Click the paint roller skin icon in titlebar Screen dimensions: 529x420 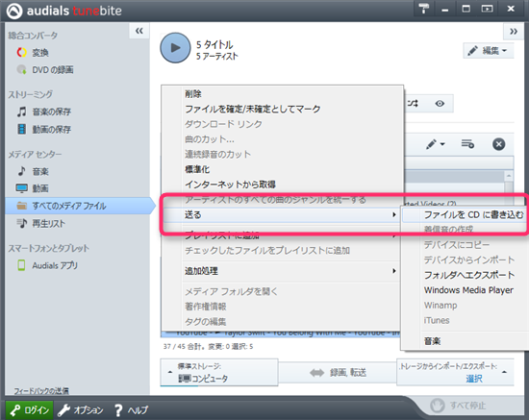click(424, 9)
